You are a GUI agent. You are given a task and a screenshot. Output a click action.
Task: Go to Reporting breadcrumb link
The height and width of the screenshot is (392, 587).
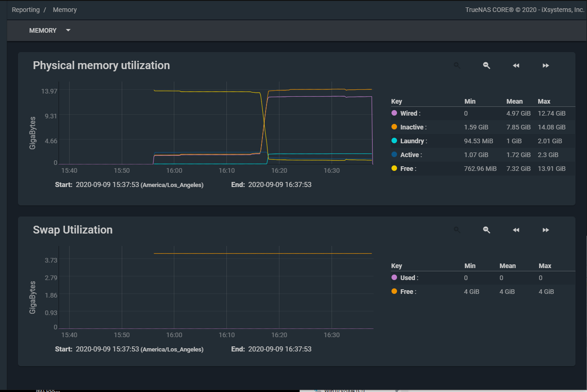(x=26, y=10)
